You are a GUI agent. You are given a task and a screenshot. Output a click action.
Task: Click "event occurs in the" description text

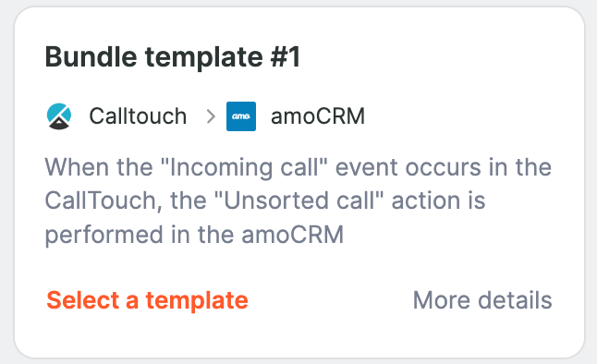[x=444, y=167]
